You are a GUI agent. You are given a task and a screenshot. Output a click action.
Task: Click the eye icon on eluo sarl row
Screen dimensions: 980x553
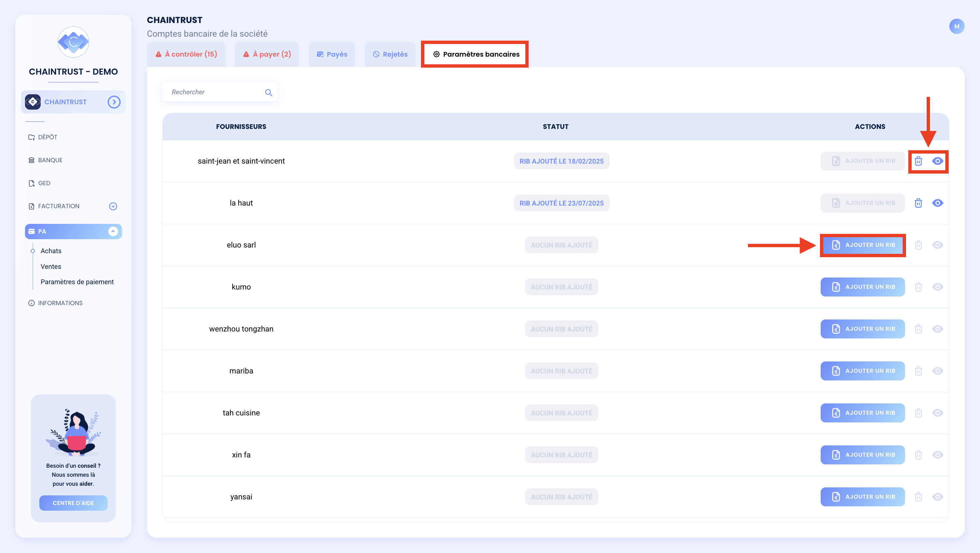(x=937, y=245)
